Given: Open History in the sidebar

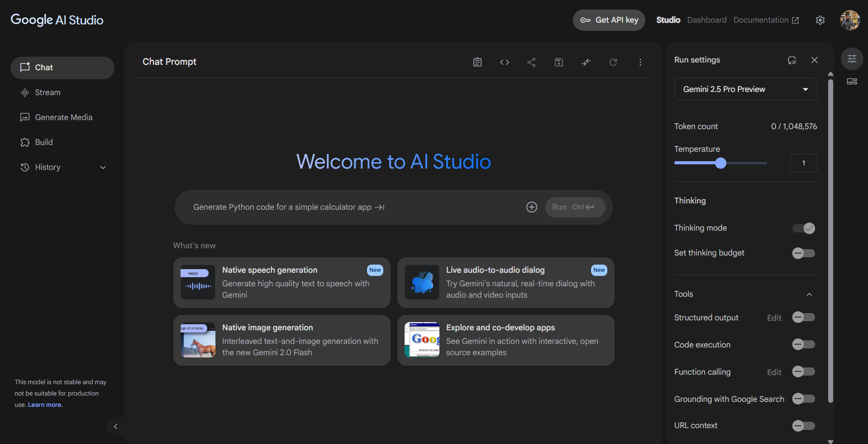Looking at the screenshot, I should (62, 167).
